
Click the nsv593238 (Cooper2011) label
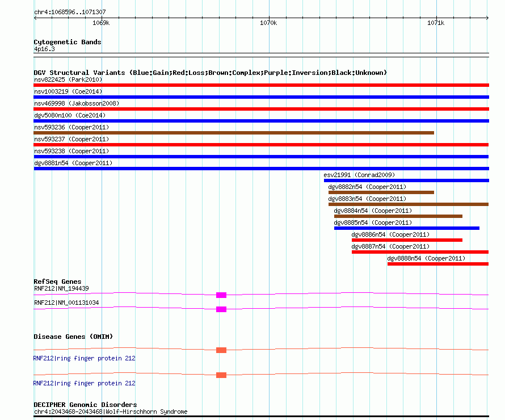pyautogui.click(x=71, y=151)
